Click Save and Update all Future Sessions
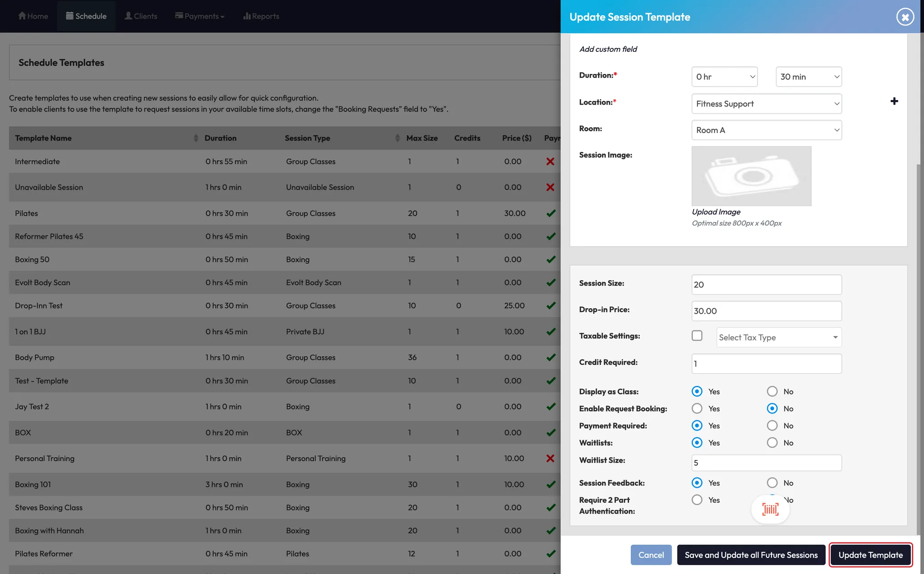Image resolution: width=924 pixels, height=574 pixels. pos(751,555)
